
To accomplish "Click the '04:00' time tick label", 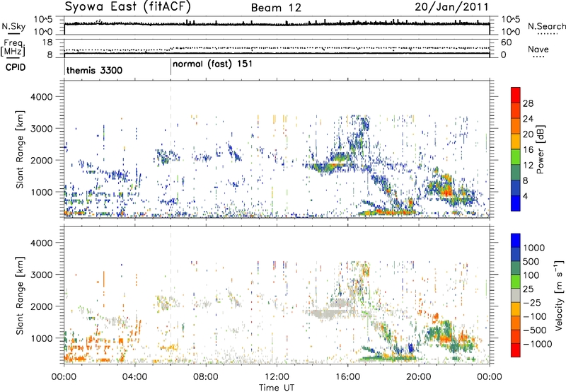I will tap(134, 377).
